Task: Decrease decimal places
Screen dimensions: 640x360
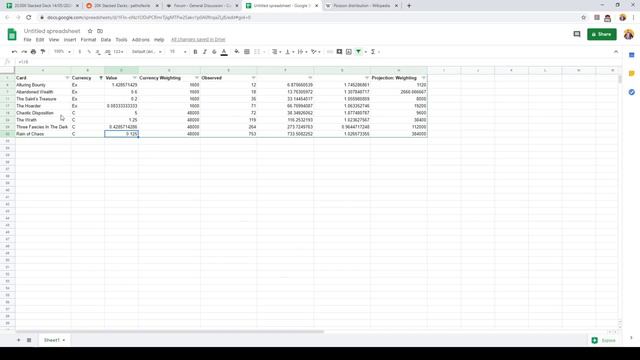Action: (x=98, y=52)
